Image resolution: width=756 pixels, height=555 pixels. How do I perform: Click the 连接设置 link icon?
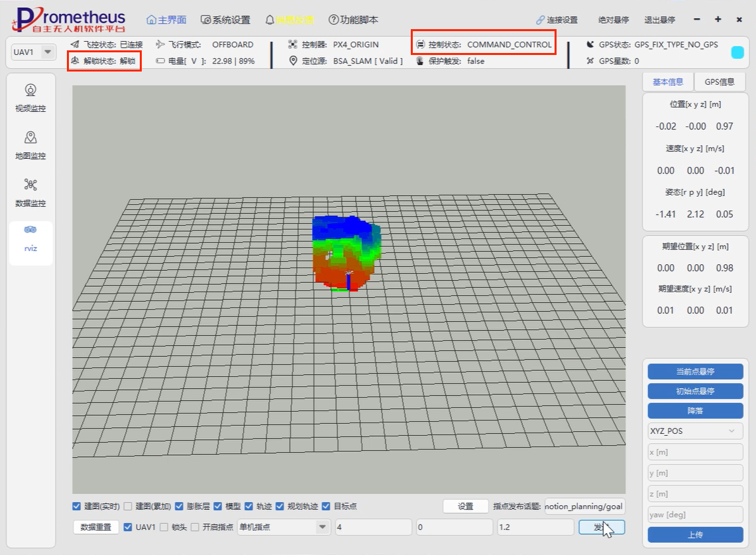(540, 20)
